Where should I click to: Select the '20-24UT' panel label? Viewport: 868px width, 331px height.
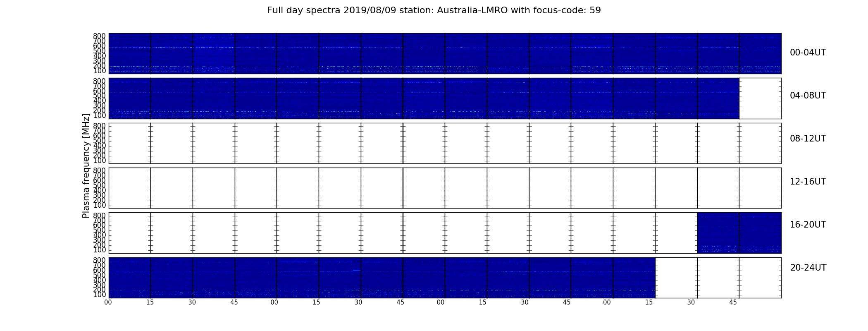[x=808, y=268]
